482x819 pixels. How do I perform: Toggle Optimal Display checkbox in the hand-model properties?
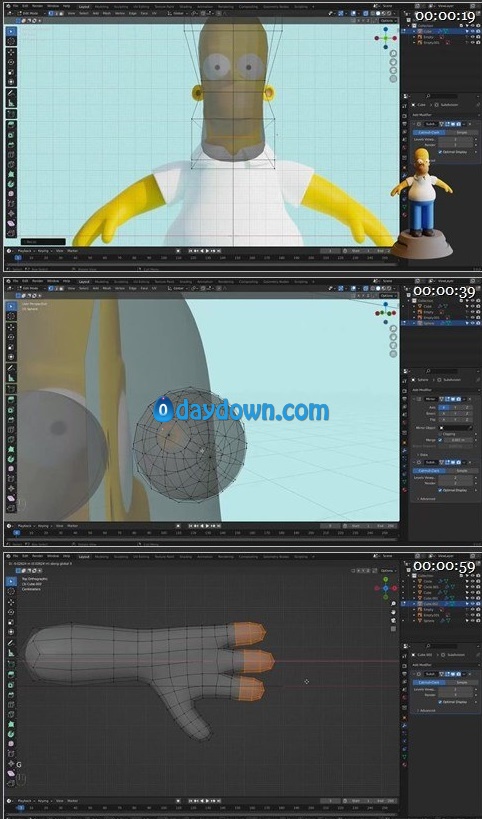[440, 701]
